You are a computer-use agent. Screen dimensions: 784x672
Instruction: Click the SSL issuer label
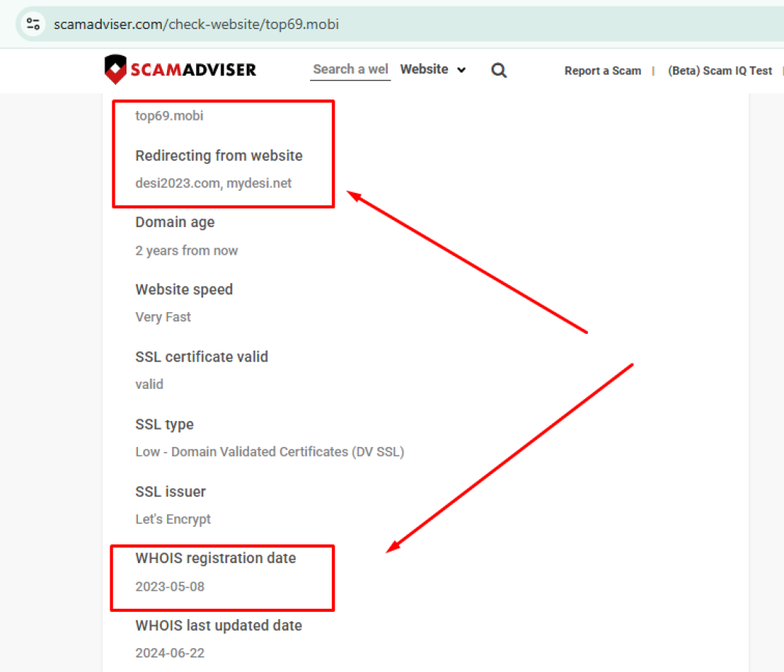(x=171, y=492)
